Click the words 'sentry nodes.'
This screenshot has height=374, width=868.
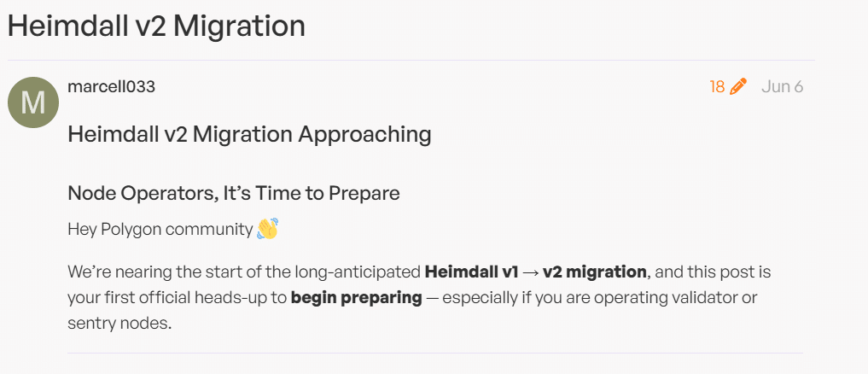pyautogui.click(x=119, y=324)
